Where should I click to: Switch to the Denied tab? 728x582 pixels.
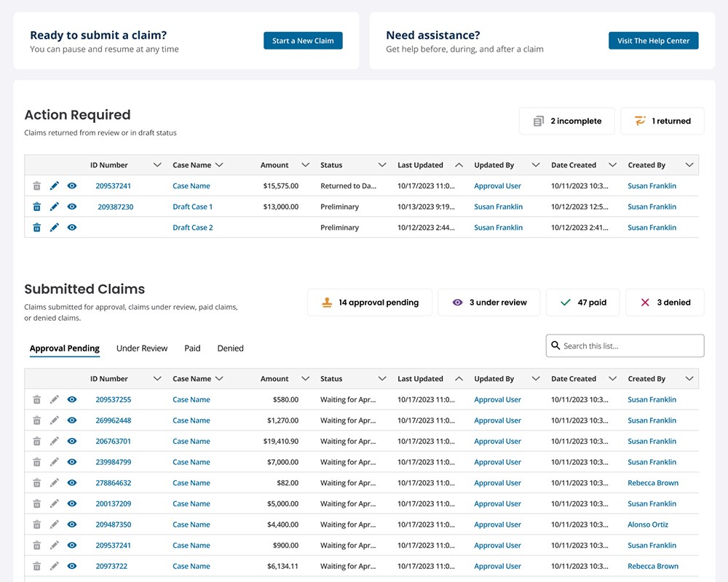pyautogui.click(x=230, y=348)
